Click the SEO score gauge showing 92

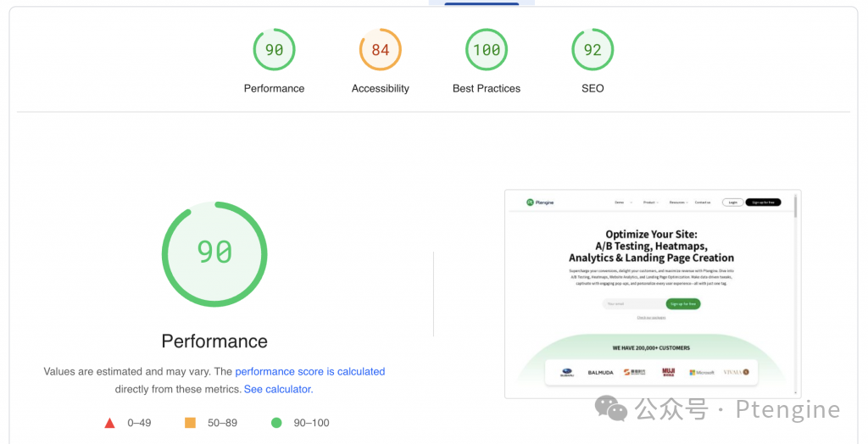pyautogui.click(x=593, y=50)
